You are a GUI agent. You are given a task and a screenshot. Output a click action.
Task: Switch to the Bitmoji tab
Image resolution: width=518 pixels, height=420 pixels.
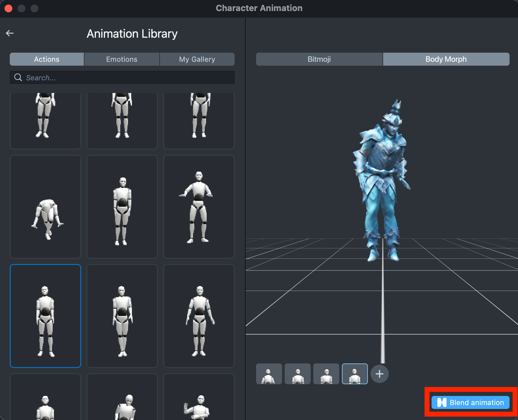click(x=319, y=59)
